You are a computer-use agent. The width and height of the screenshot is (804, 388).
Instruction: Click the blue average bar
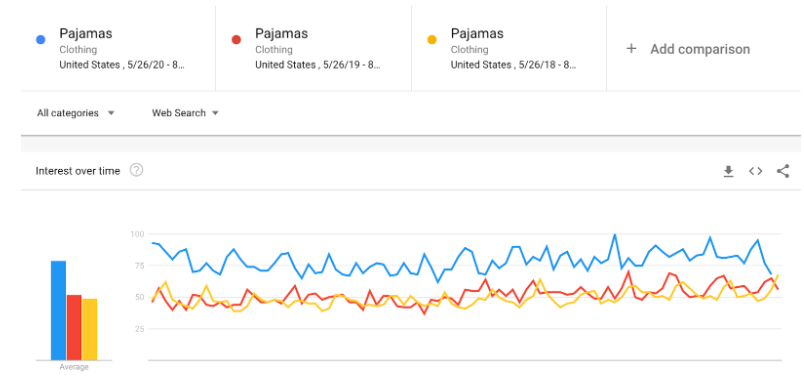(58, 311)
